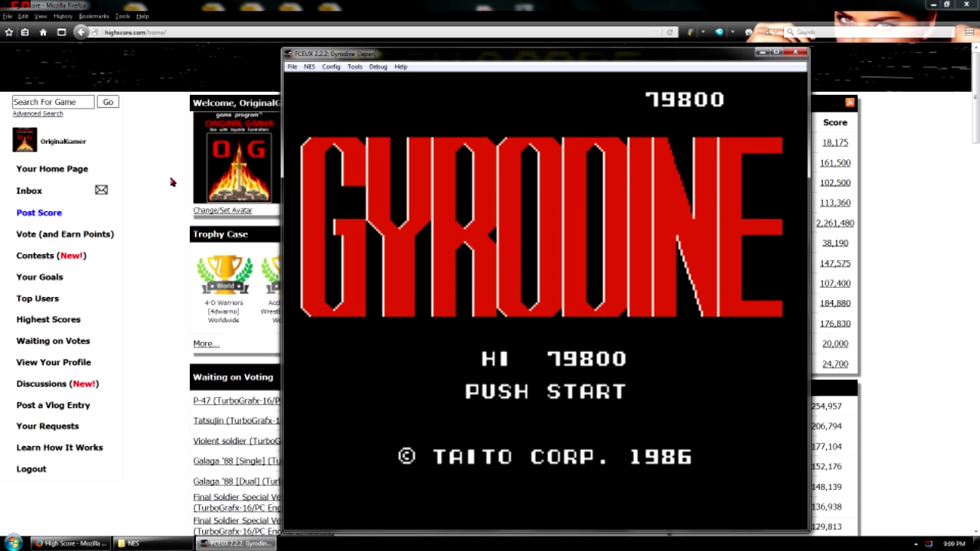Open dropdown arrow next to blue extension icon

(x=732, y=32)
